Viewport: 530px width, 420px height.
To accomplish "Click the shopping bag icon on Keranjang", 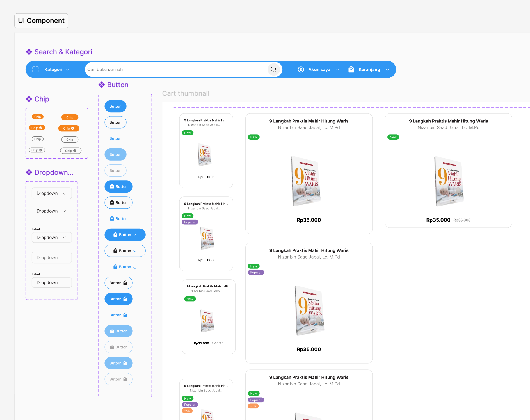I will point(351,69).
